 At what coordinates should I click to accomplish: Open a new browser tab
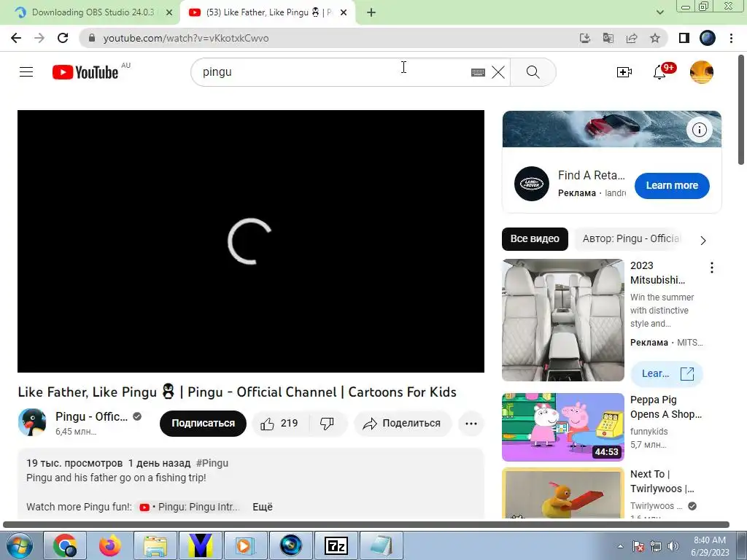[x=371, y=13]
